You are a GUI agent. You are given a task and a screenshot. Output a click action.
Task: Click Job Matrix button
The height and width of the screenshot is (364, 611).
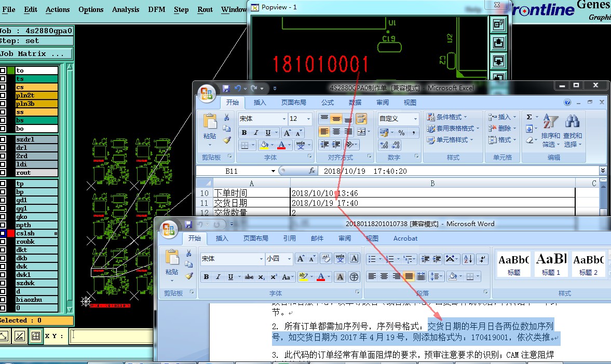pos(36,54)
